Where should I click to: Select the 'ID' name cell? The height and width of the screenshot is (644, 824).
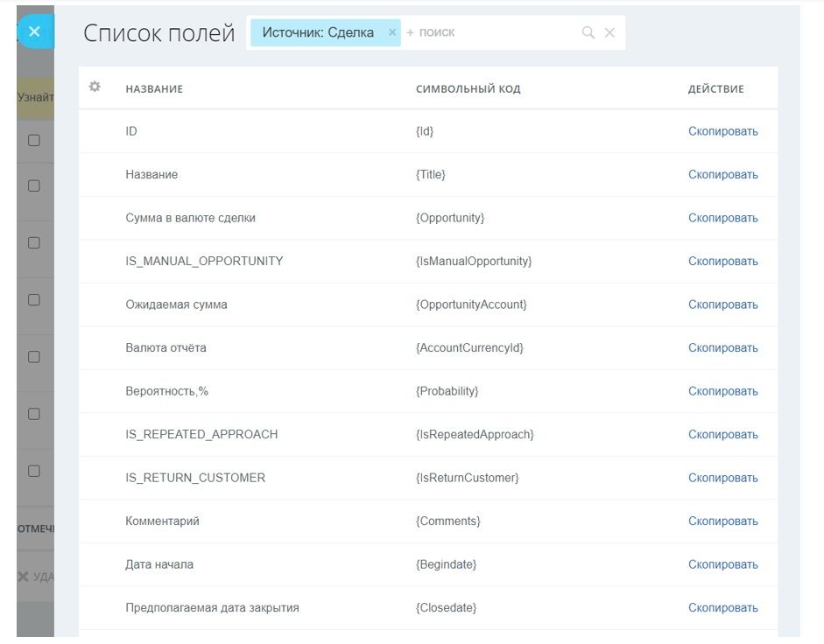[x=131, y=131]
